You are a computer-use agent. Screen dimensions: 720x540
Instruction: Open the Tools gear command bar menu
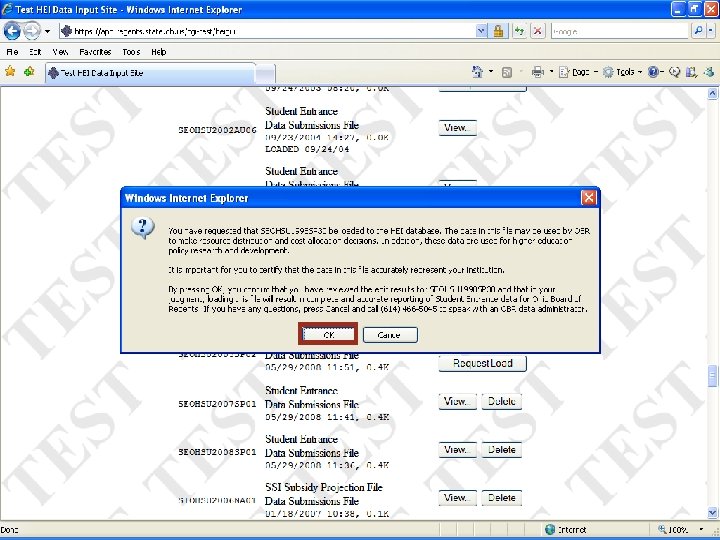coord(622,72)
